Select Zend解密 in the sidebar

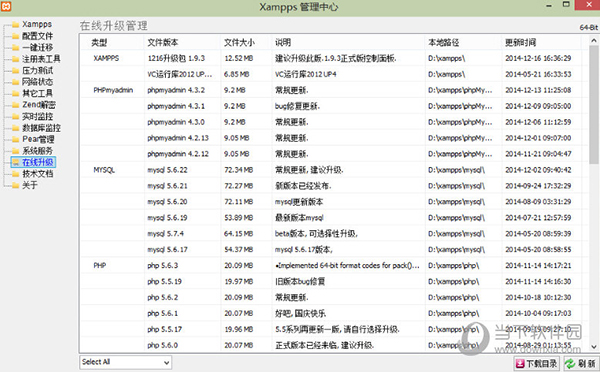click(x=39, y=105)
